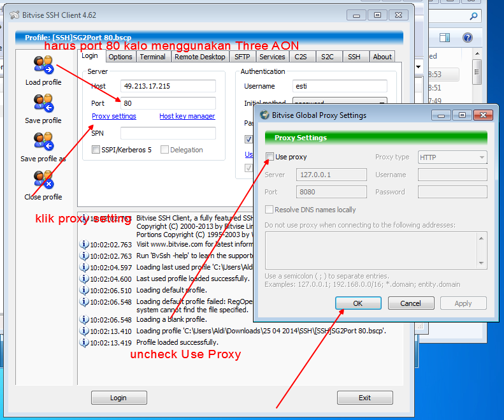Screen dimensions: 504x420
Task: Toggle Resolve DNS names locally checkbox
Action: pyautogui.click(x=269, y=209)
